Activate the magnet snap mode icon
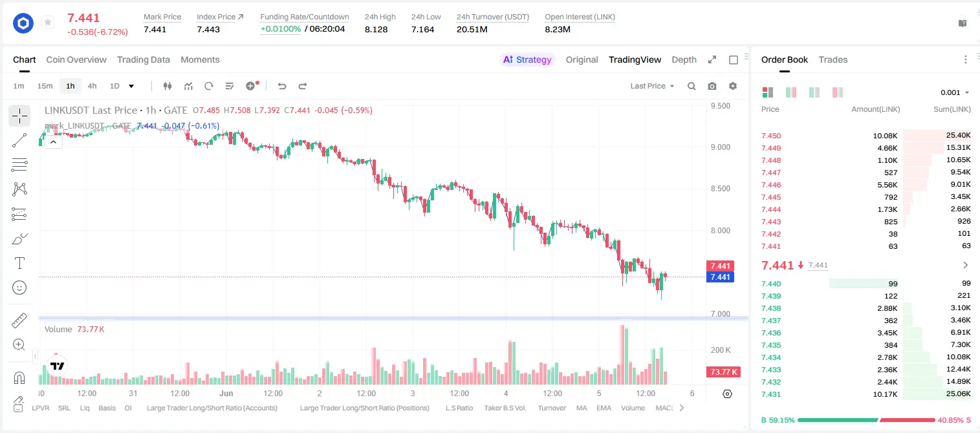The height and width of the screenshot is (433, 980). pyautogui.click(x=19, y=378)
